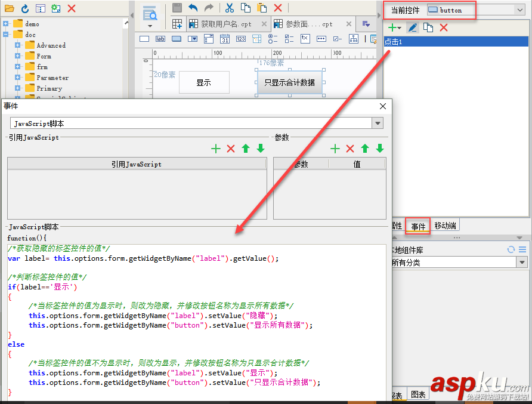Expand the Parameter folder
Image resolution: width=532 pixels, height=404 pixels.
click(x=18, y=78)
